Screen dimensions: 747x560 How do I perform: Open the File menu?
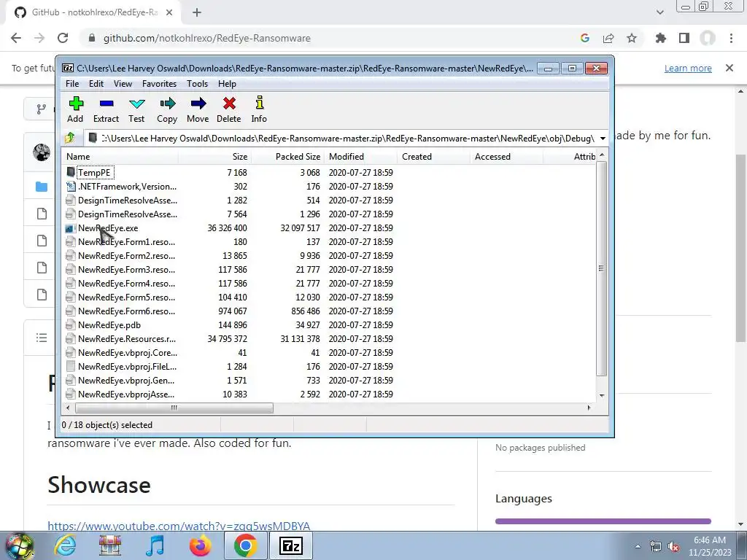coord(72,84)
